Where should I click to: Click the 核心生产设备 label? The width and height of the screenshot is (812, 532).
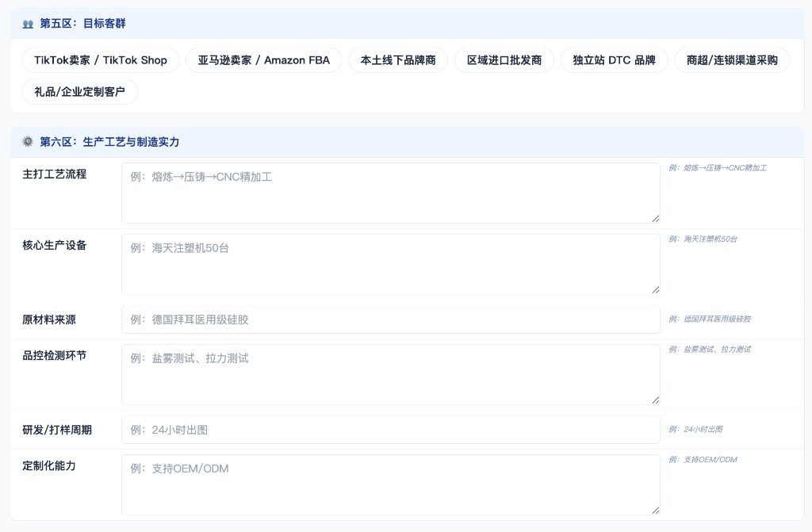pos(55,245)
